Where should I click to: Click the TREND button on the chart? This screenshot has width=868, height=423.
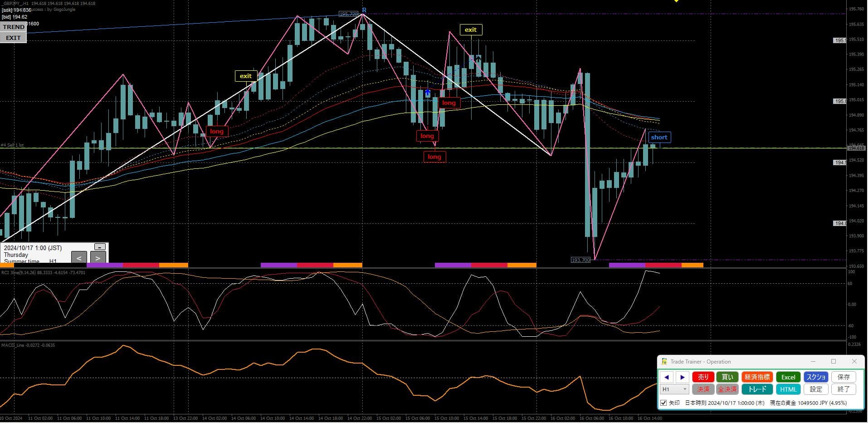pos(14,27)
